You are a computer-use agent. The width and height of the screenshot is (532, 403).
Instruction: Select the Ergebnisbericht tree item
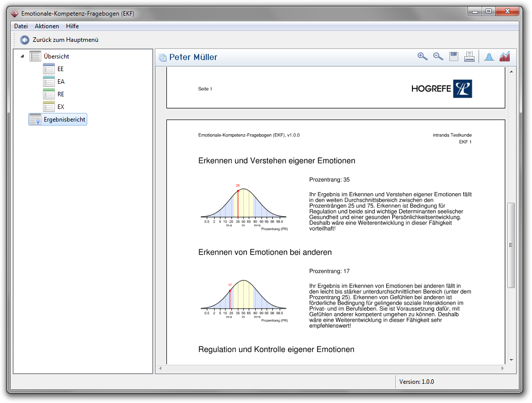(x=65, y=120)
